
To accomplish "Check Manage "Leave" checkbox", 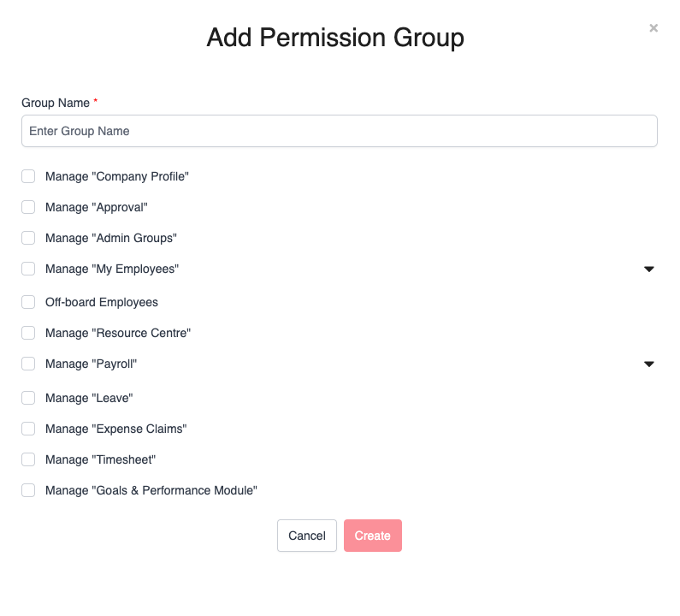I will coord(28,398).
